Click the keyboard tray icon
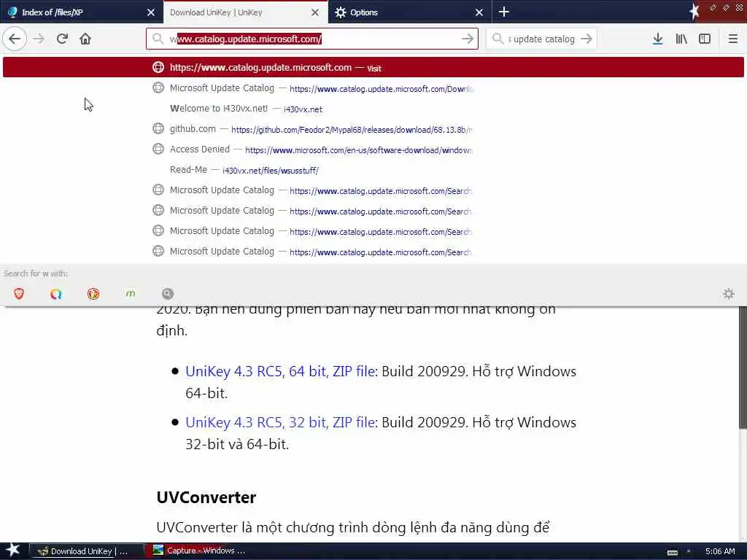The width and height of the screenshot is (747, 560). (x=672, y=552)
